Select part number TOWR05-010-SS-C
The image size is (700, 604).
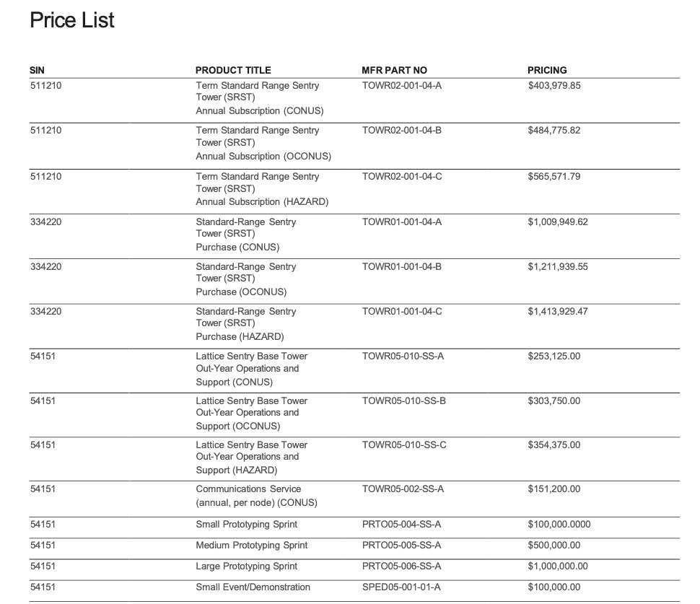[x=404, y=445]
